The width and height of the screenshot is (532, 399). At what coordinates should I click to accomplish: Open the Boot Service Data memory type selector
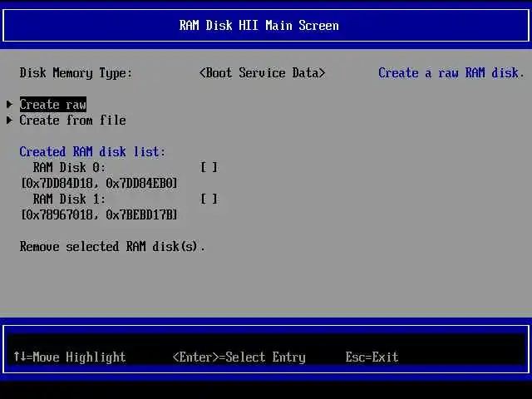263,73
